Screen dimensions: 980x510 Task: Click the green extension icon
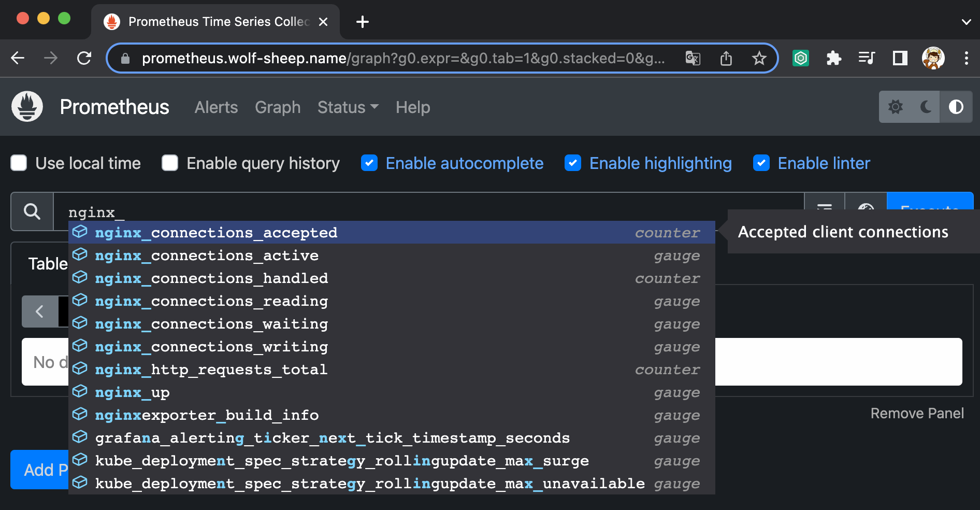(x=801, y=58)
